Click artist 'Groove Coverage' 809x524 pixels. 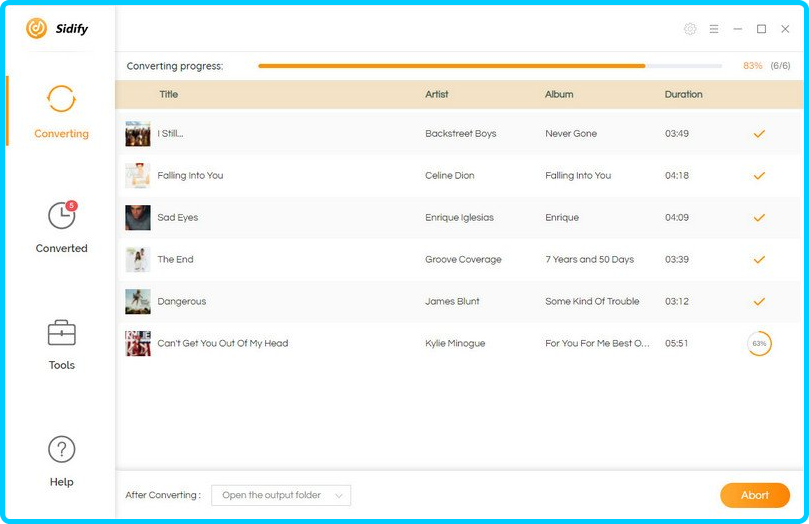[x=463, y=259]
